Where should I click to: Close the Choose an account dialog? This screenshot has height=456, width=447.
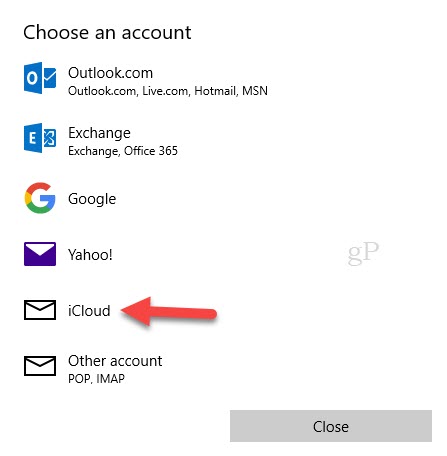tap(331, 426)
